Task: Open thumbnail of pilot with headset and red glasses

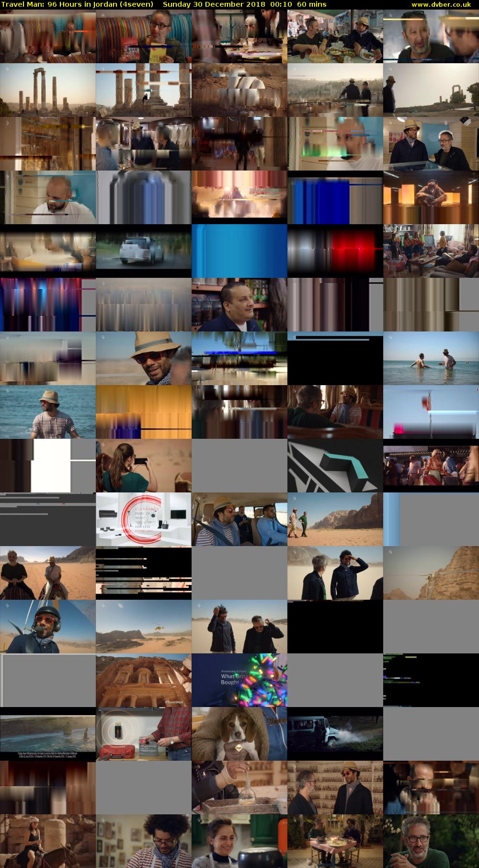Action: tap(48, 627)
